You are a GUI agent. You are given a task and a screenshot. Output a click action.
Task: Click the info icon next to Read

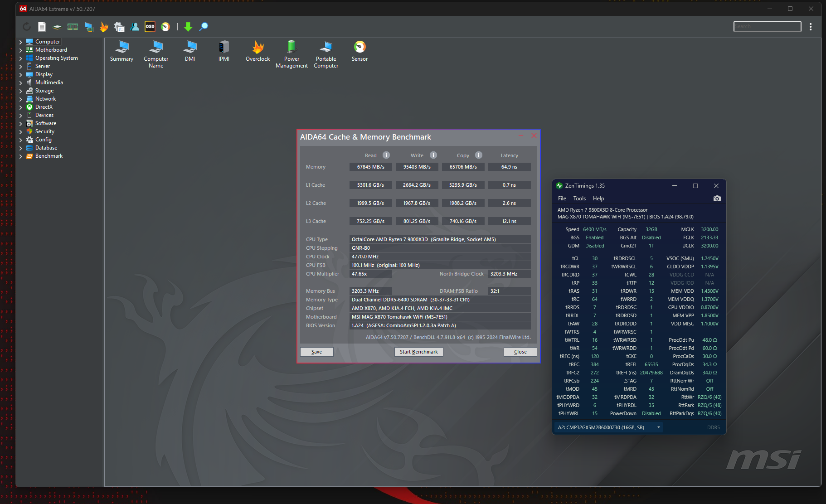tap(386, 155)
